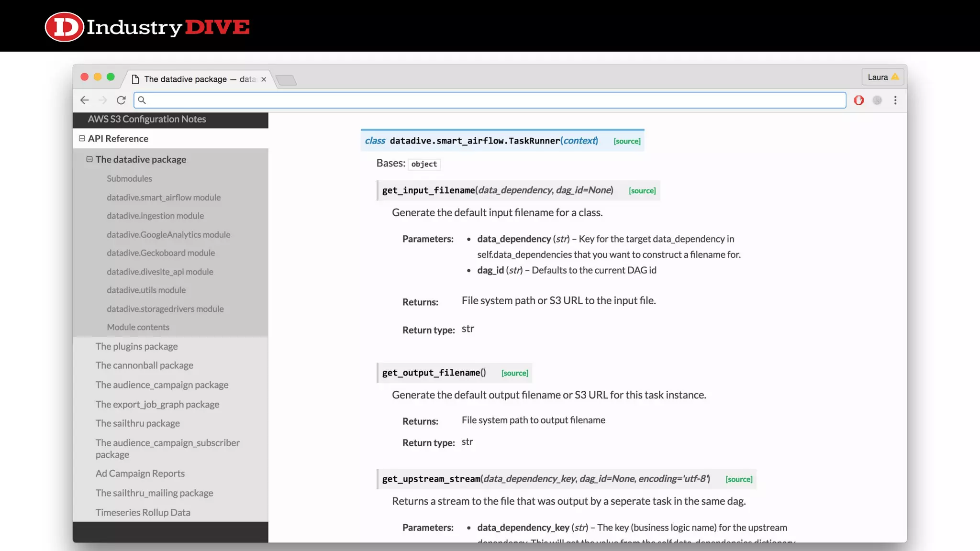The width and height of the screenshot is (980, 551).
Task: Close the datadive package tab
Action: (264, 79)
